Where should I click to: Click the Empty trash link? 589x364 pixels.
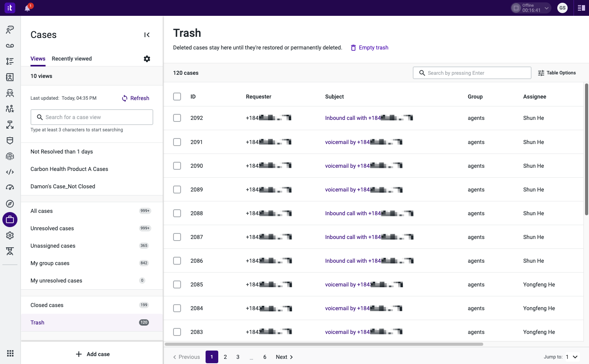point(370,47)
